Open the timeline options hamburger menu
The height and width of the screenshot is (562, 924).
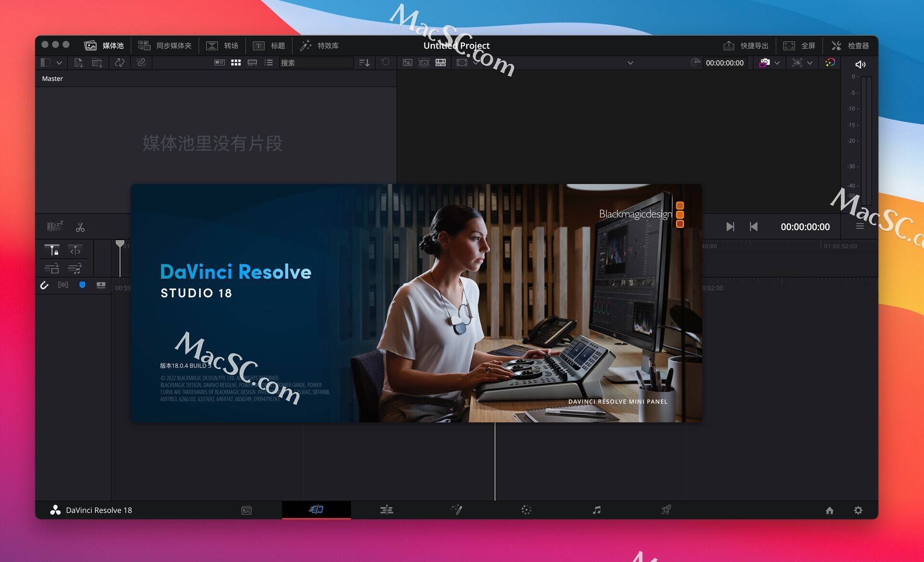860,226
